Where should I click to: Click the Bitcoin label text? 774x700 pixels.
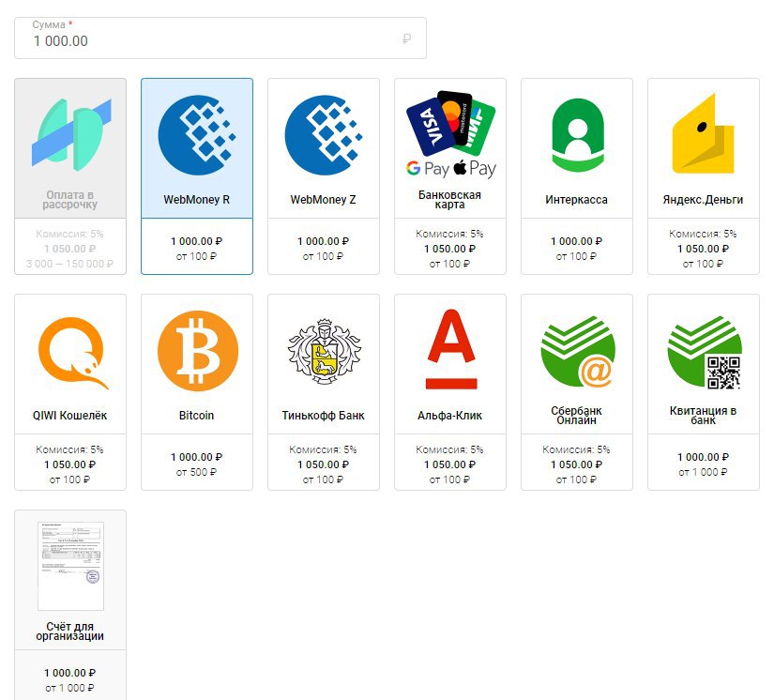(x=196, y=416)
